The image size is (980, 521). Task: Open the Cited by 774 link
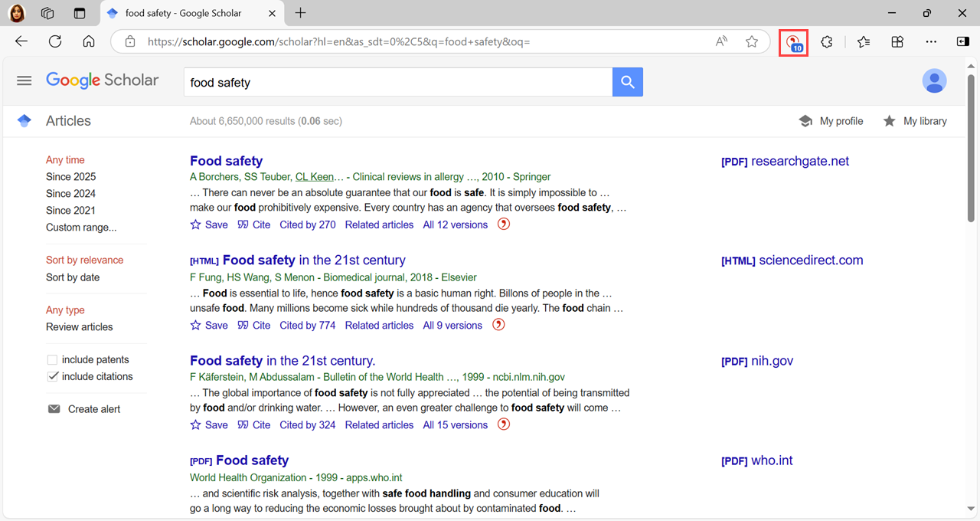tap(307, 325)
